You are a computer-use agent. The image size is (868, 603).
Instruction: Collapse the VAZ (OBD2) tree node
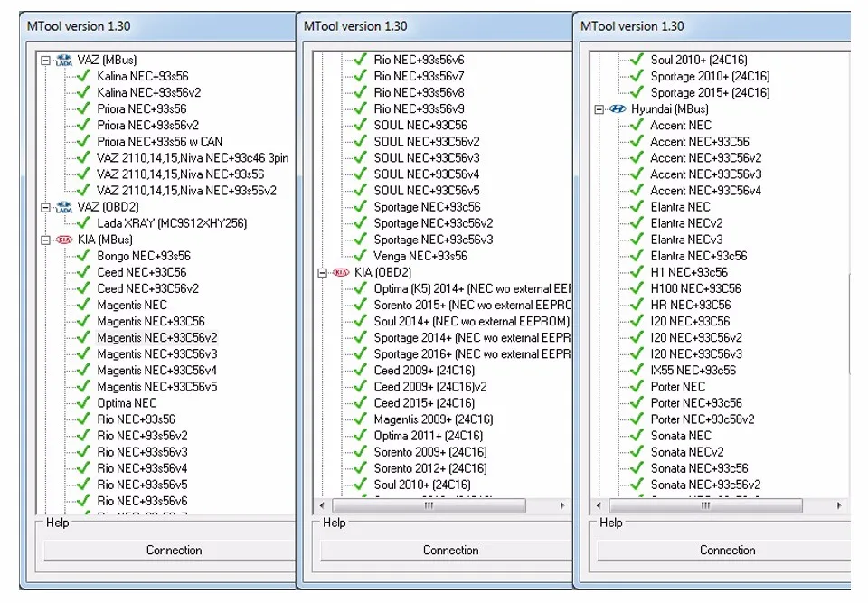coord(45,208)
